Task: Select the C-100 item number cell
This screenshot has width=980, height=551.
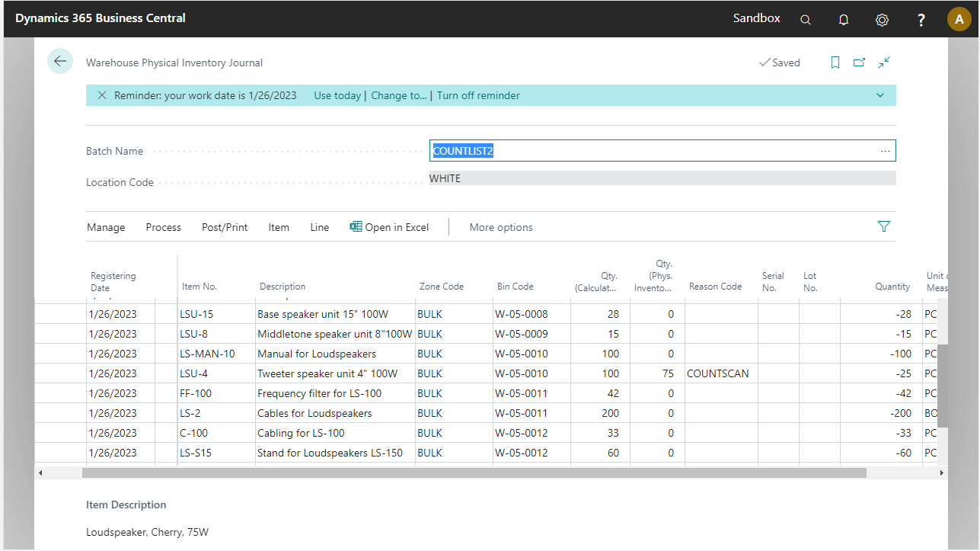Action: tap(215, 433)
